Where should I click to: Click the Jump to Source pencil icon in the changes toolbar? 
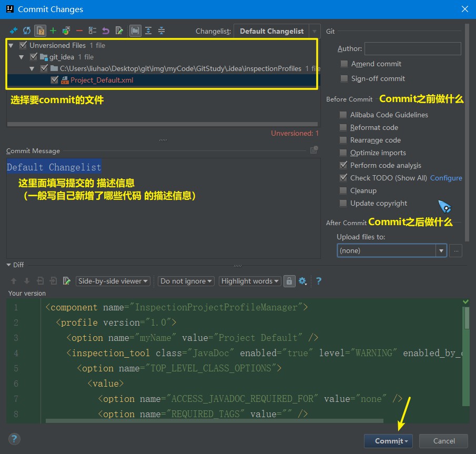pos(119,31)
